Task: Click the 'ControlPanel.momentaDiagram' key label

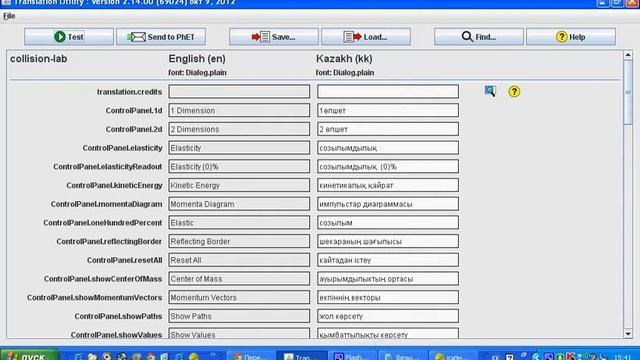Action: pyautogui.click(x=107, y=204)
